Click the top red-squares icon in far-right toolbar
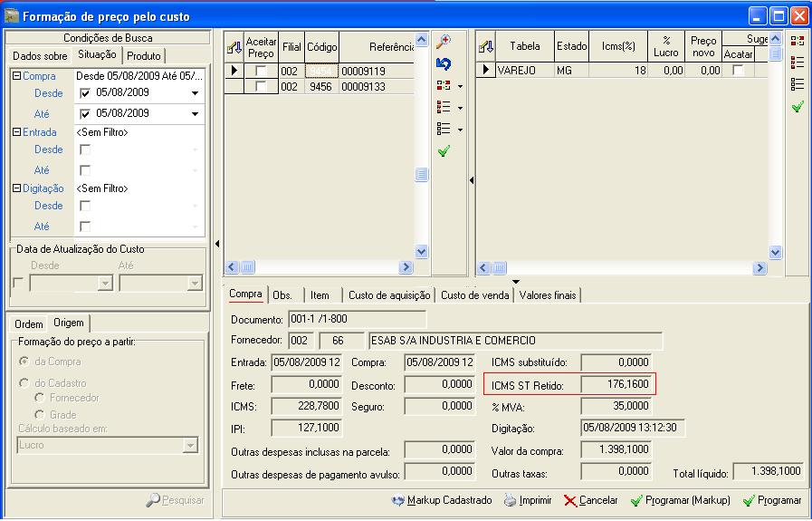 click(x=798, y=41)
